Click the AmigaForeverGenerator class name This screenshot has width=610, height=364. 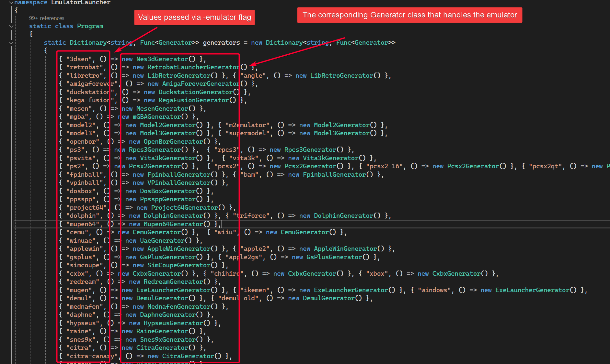pyautogui.click(x=201, y=84)
